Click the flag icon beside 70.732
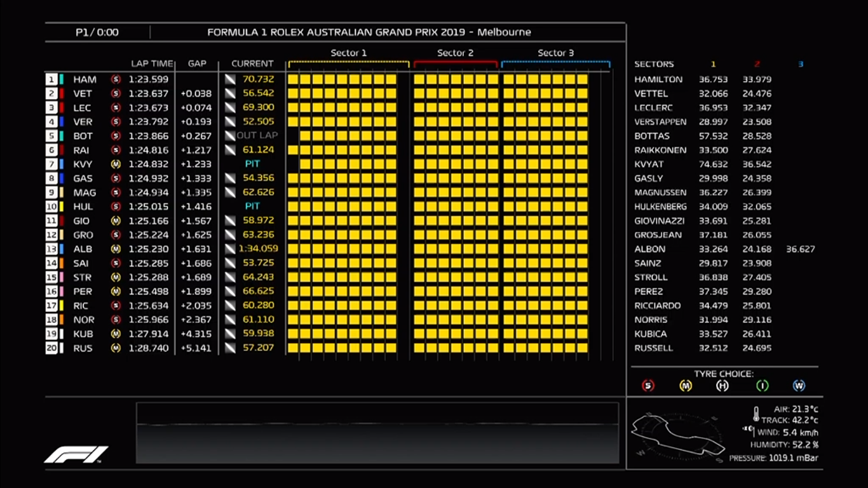868x488 pixels. click(230, 79)
